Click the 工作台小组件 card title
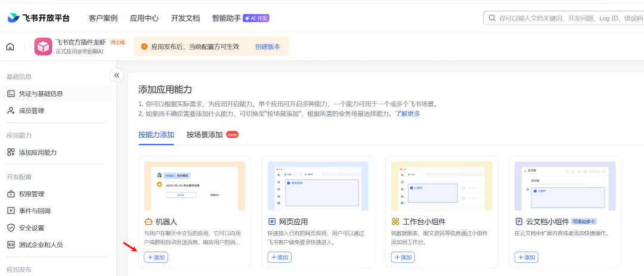The height and width of the screenshot is (276, 644). pos(425,222)
